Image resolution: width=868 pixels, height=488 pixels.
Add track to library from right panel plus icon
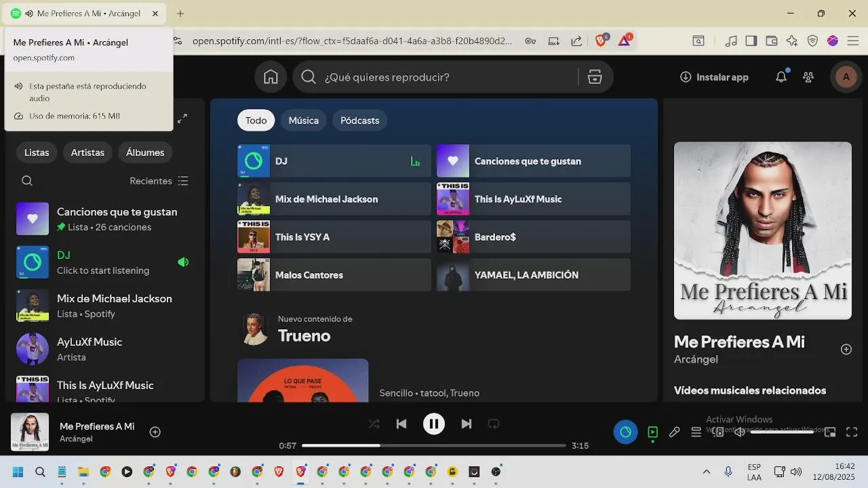(x=846, y=349)
